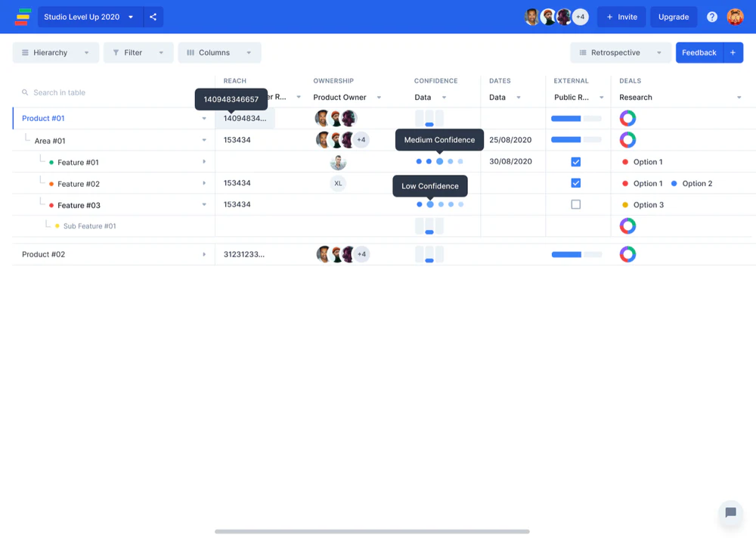Select the Sub Feature #01 row label

(90, 225)
